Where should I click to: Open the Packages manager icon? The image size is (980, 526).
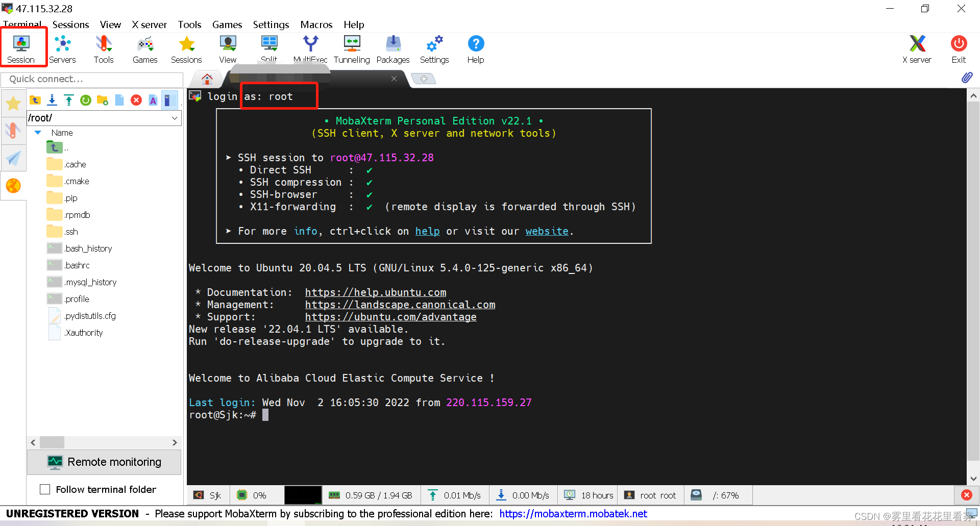(x=393, y=49)
